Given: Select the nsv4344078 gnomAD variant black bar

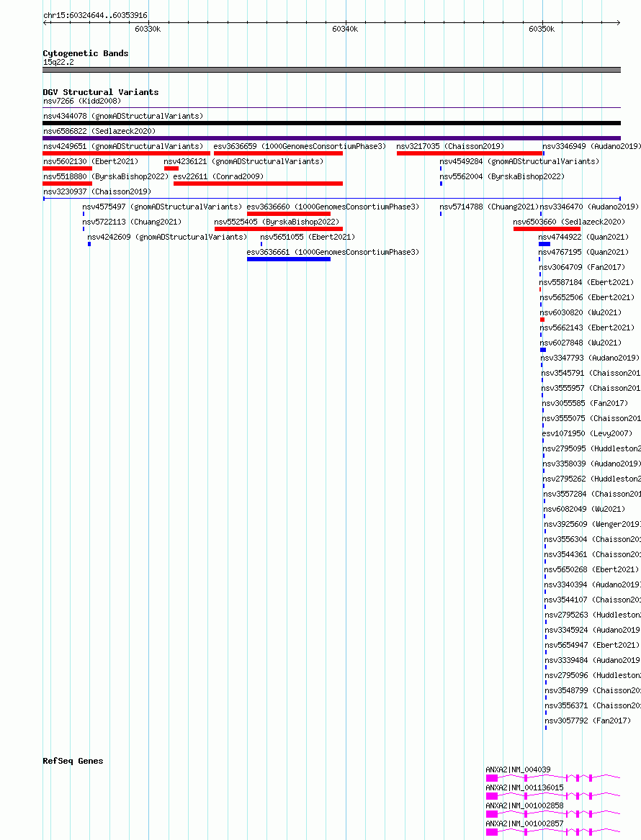Looking at the screenshot, I should [332, 123].
